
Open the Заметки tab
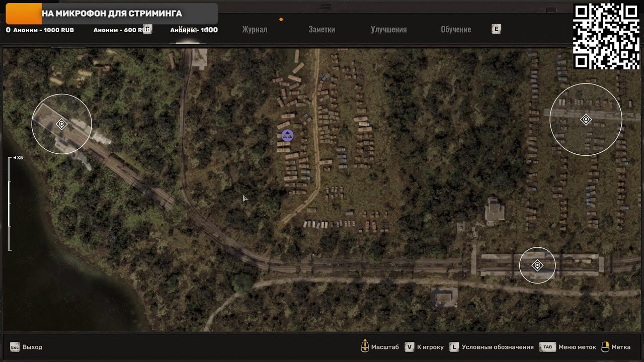pyautogui.click(x=321, y=30)
